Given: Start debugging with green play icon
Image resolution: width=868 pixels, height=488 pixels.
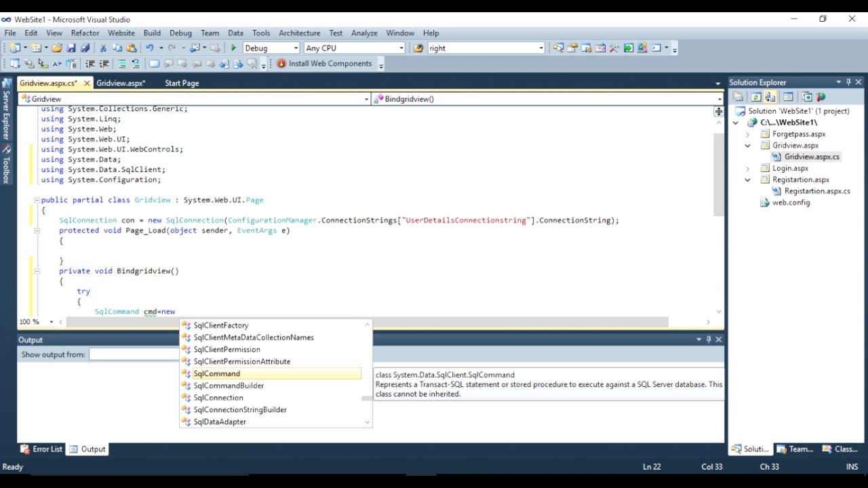Looking at the screenshot, I should [x=234, y=48].
